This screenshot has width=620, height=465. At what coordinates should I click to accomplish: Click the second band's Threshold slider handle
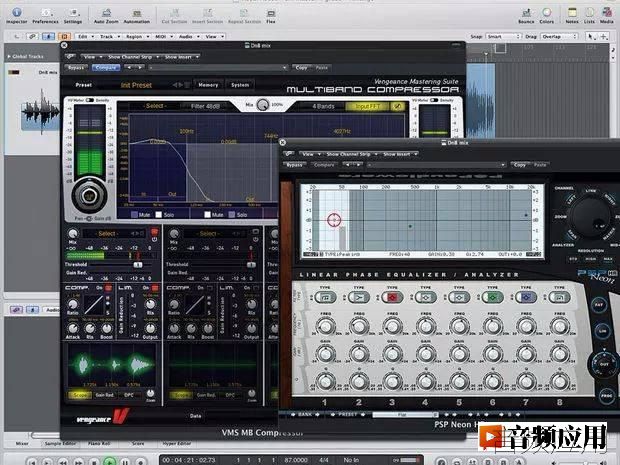pyautogui.click(x=251, y=265)
